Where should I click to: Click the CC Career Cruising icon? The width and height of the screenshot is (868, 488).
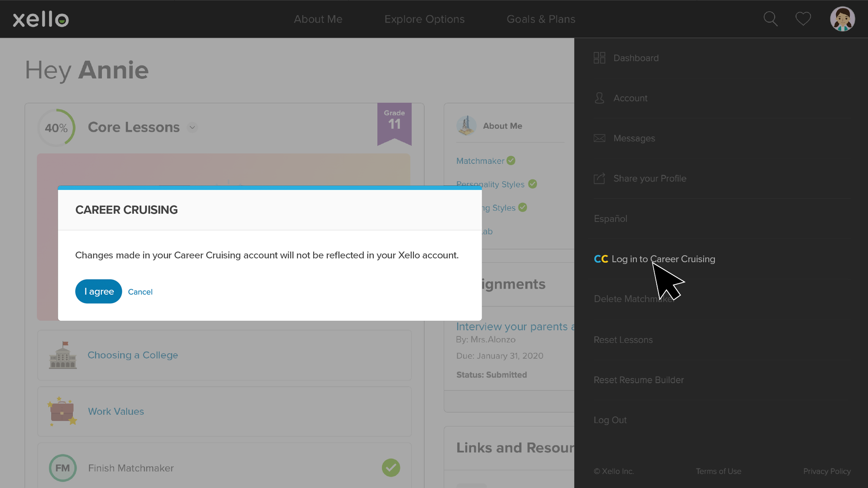601,259
